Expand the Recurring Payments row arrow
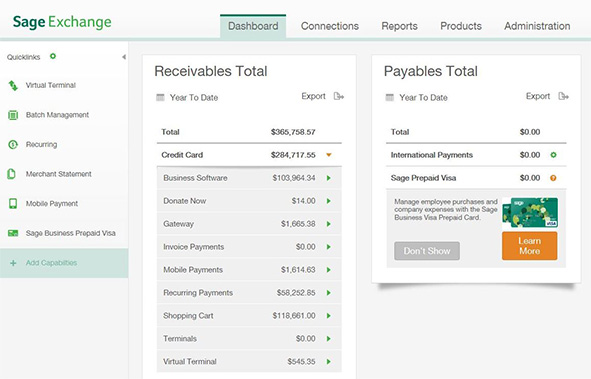Image resolution: width=591 pixels, height=379 pixels. tap(329, 293)
